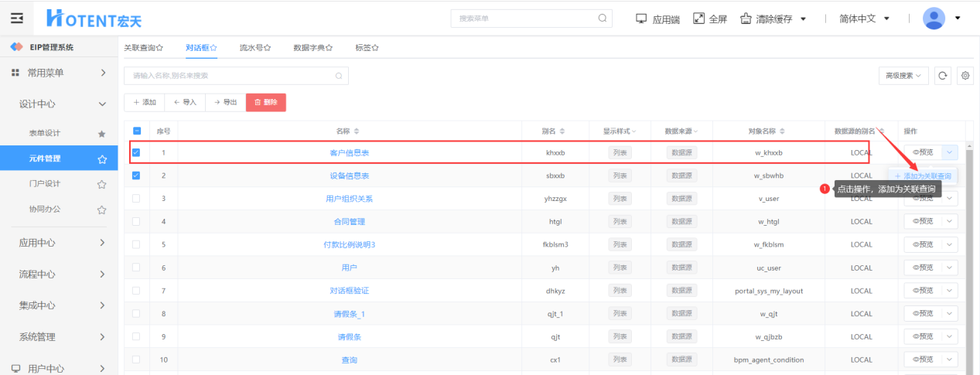
Task: Switch to 流水号 tab
Action: point(254,48)
